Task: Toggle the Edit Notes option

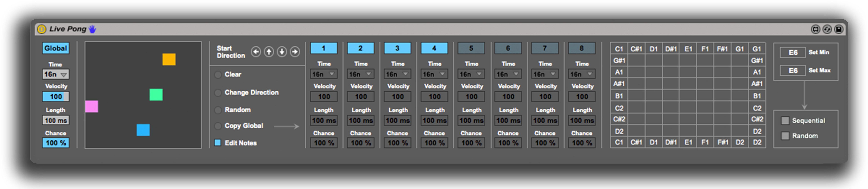Action: point(218,143)
